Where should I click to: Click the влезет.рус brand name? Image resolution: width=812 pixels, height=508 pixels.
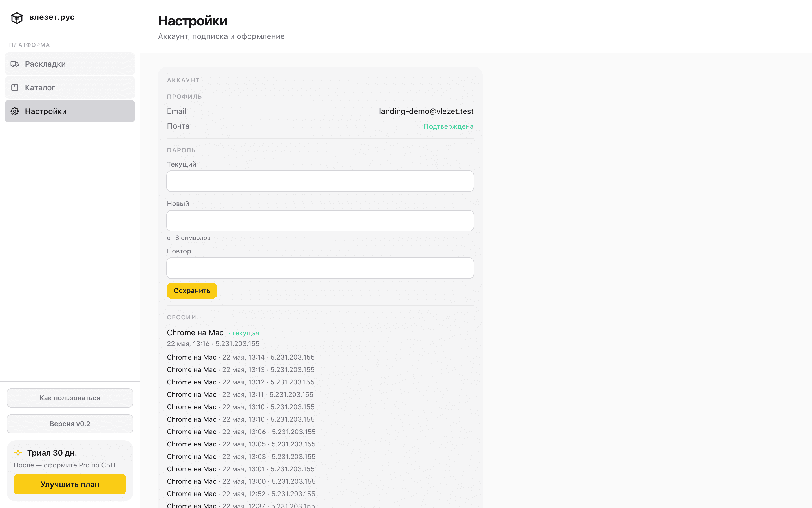(x=52, y=17)
